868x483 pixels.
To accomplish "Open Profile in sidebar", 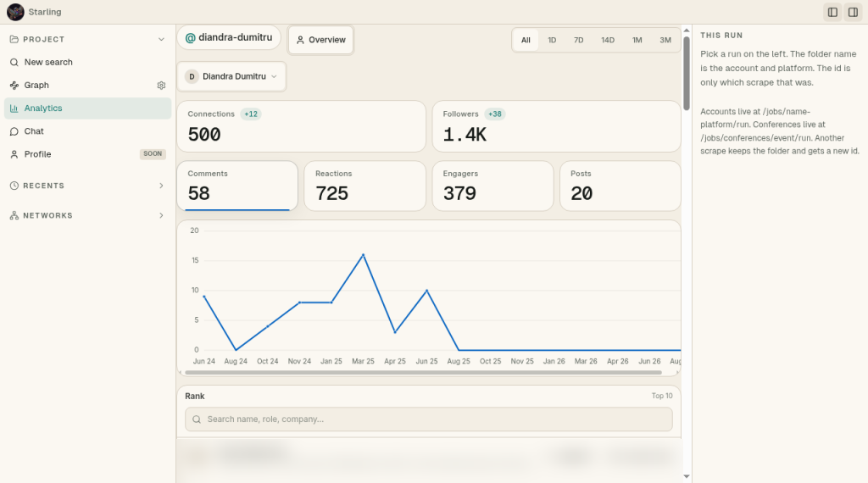I will (x=87, y=154).
